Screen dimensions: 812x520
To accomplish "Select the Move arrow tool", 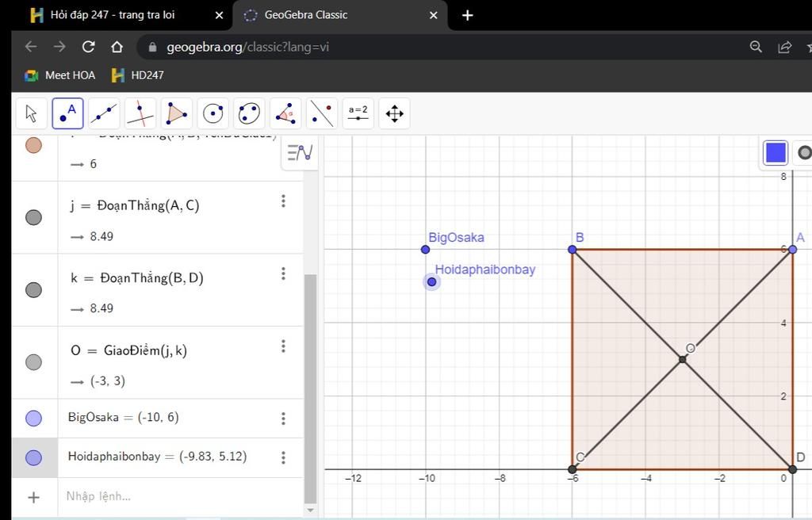I will click(x=32, y=113).
